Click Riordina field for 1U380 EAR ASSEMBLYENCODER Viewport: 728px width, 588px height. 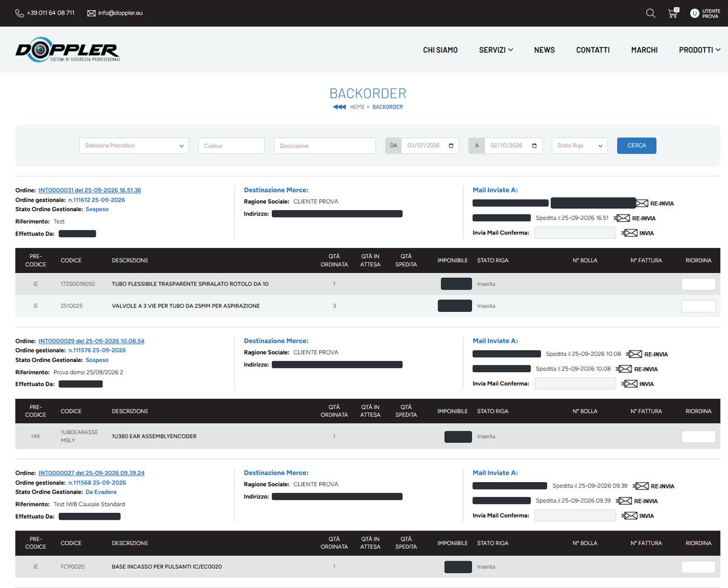point(698,437)
